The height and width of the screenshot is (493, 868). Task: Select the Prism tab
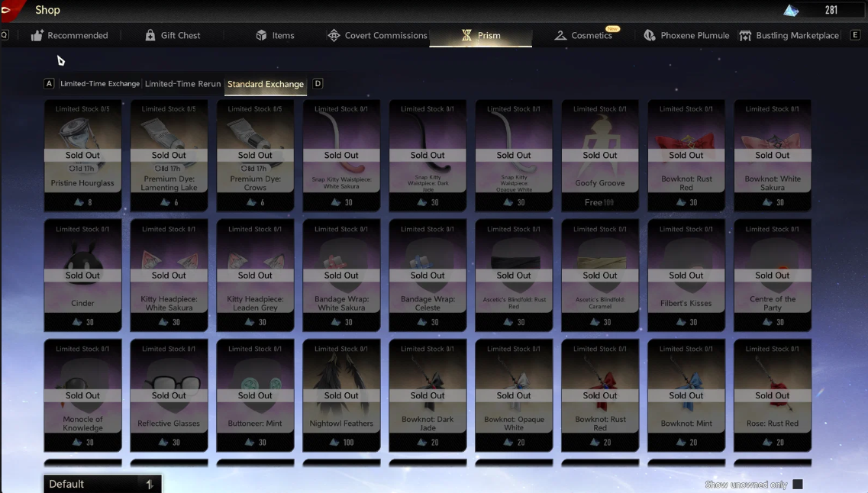480,35
